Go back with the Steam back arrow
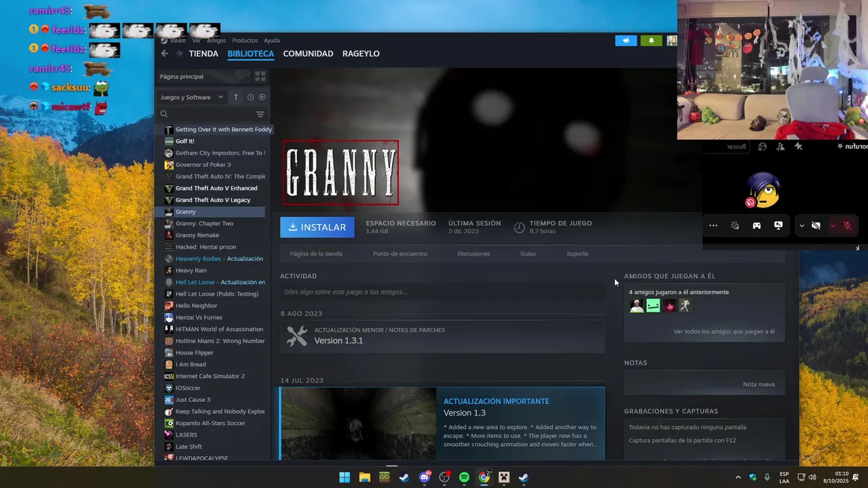 [164, 54]
